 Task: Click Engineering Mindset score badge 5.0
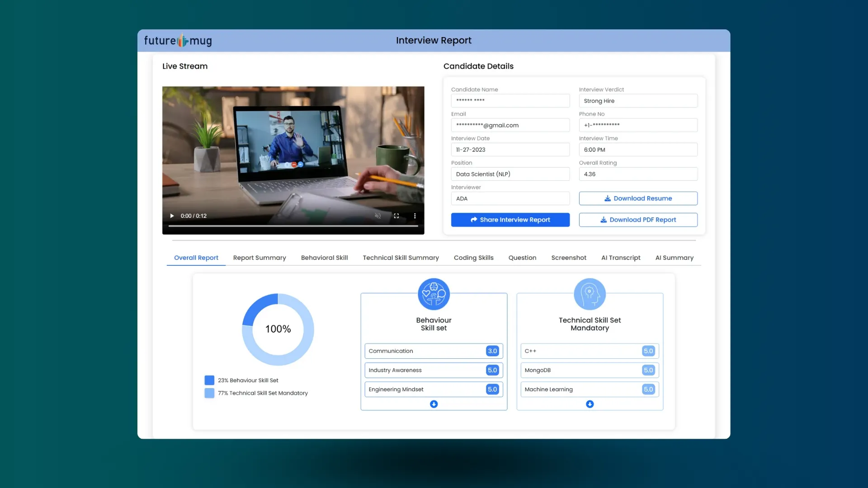coord(492,389)
